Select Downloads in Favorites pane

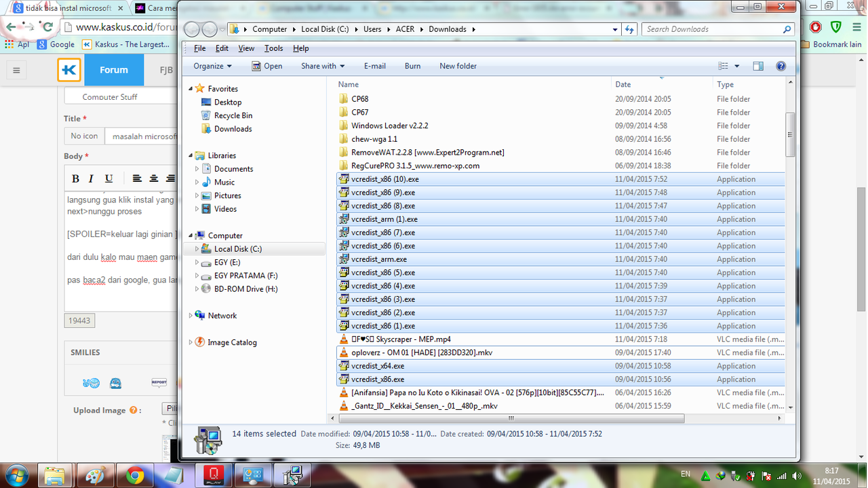pyautogui.click(x=233, y=129)
